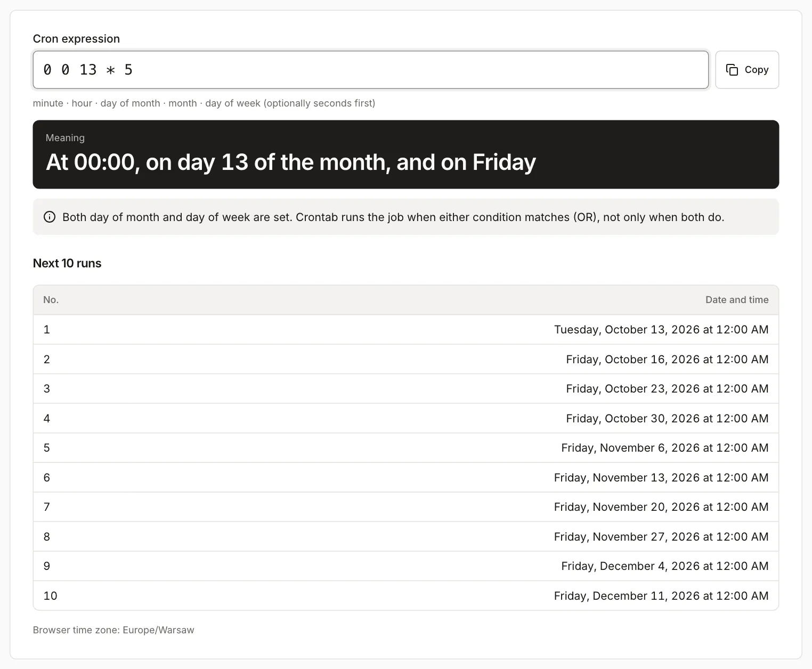The width and height of the screenshot is (812, 669).
Task: Click the "Cron expression" label
Action: coord(76,39)
